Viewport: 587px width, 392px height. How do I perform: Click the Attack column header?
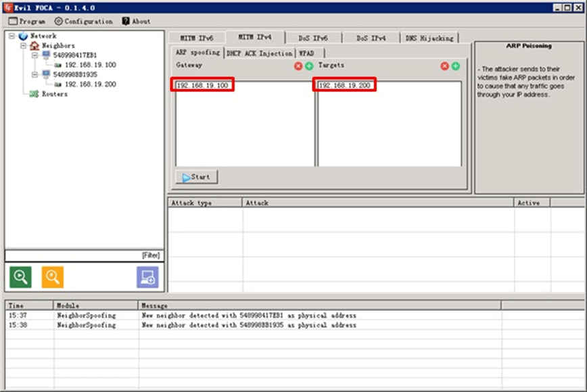378,203
